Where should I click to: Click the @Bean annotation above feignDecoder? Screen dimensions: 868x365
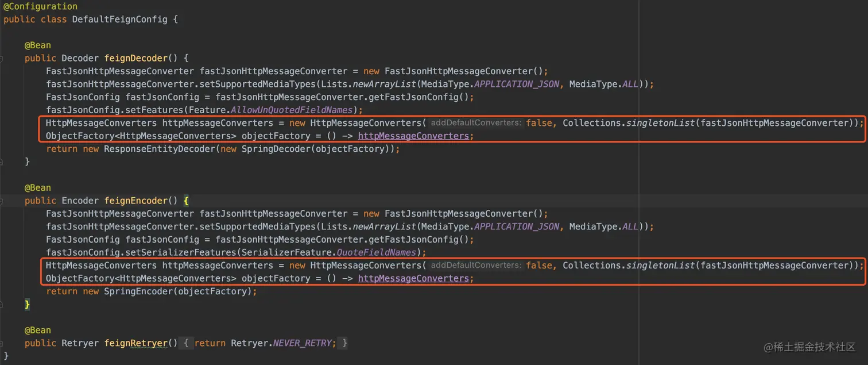click(x=37, y=45)
